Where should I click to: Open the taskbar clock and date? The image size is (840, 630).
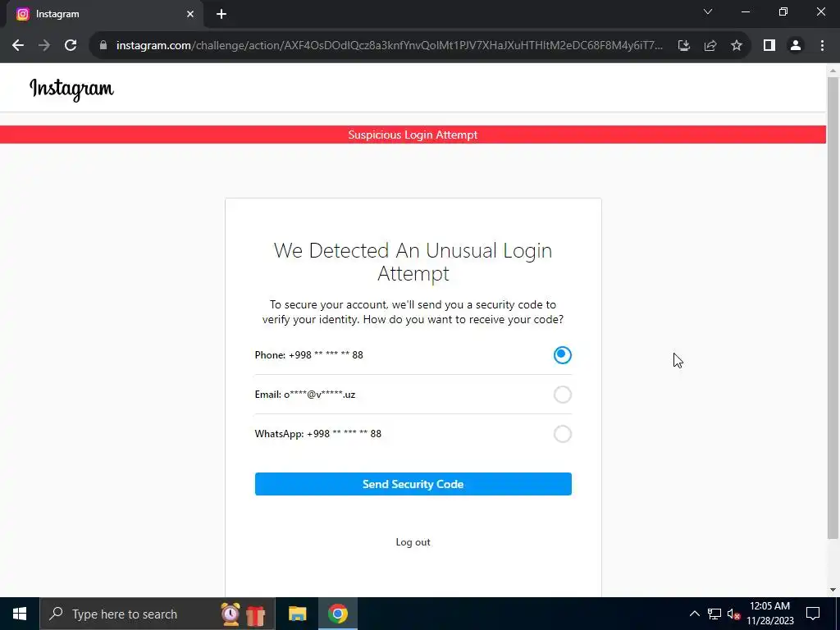[769, 614]
